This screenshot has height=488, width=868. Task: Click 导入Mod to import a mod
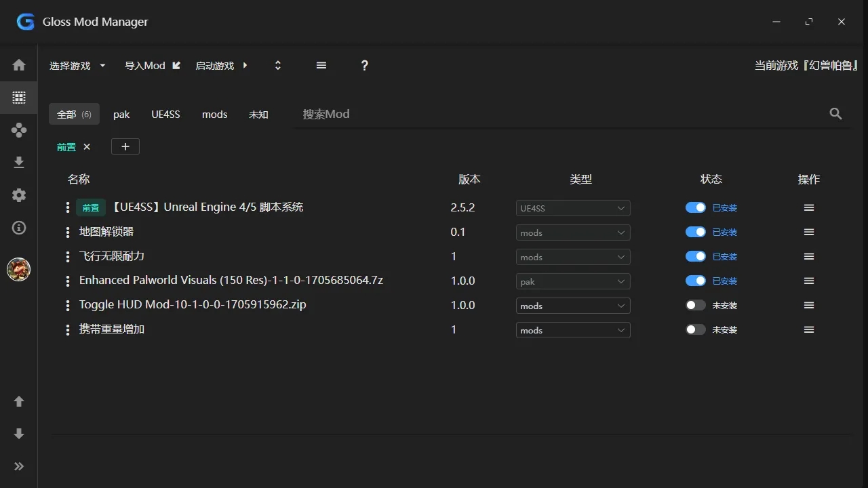(153, 66)
